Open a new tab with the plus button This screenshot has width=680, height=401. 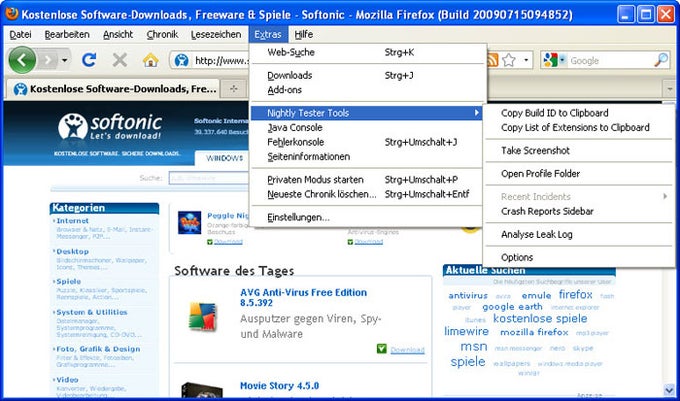click(234, 89)
